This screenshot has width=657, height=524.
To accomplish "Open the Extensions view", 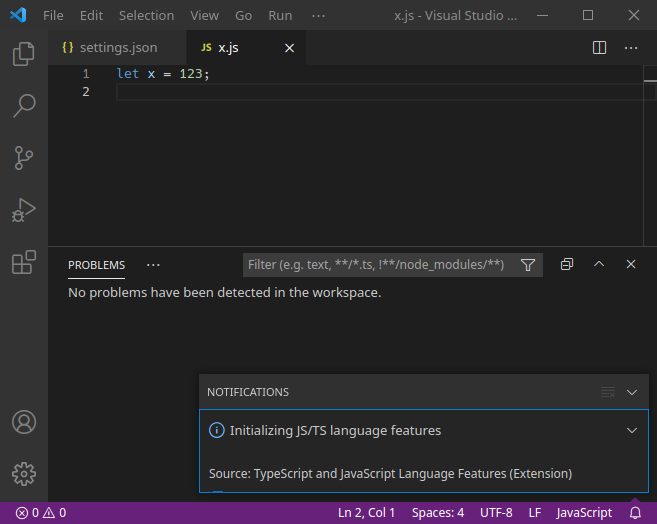I will [23, 262].
